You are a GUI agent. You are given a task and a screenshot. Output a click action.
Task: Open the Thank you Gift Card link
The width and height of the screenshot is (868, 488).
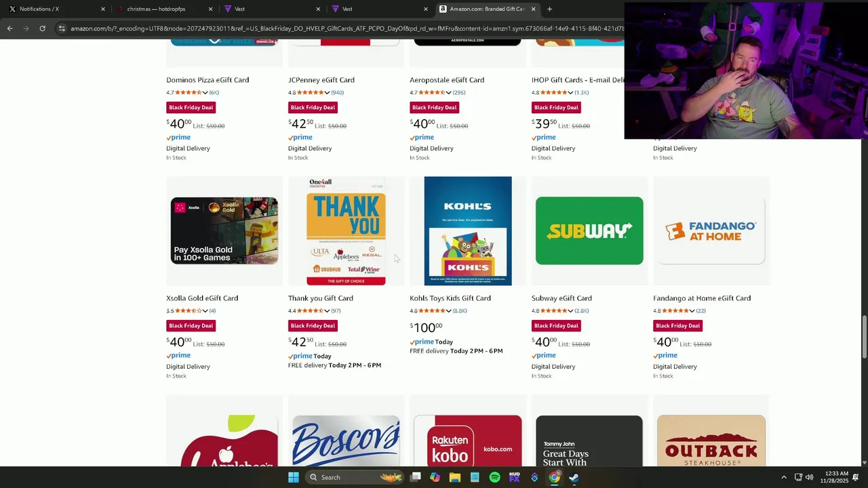click(x=320, y=298)
